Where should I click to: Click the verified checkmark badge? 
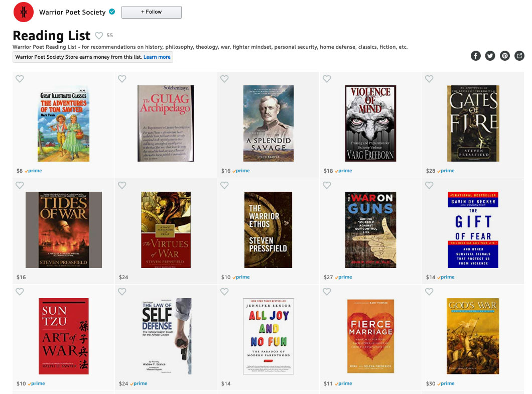111,12
